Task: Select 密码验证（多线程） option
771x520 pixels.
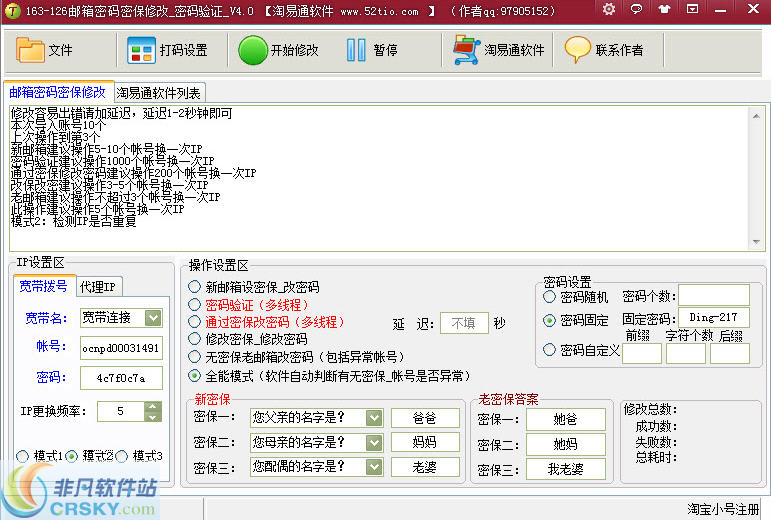Action: tap(195, 305)
